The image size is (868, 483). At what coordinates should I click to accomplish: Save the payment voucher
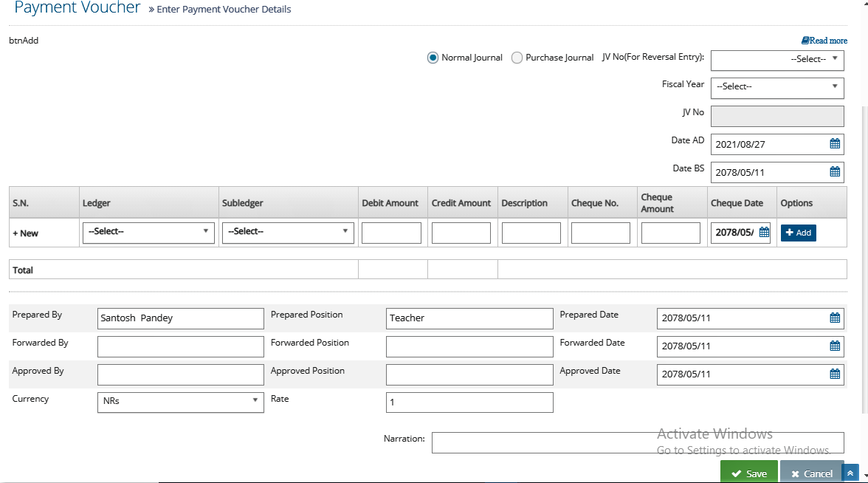749,473
